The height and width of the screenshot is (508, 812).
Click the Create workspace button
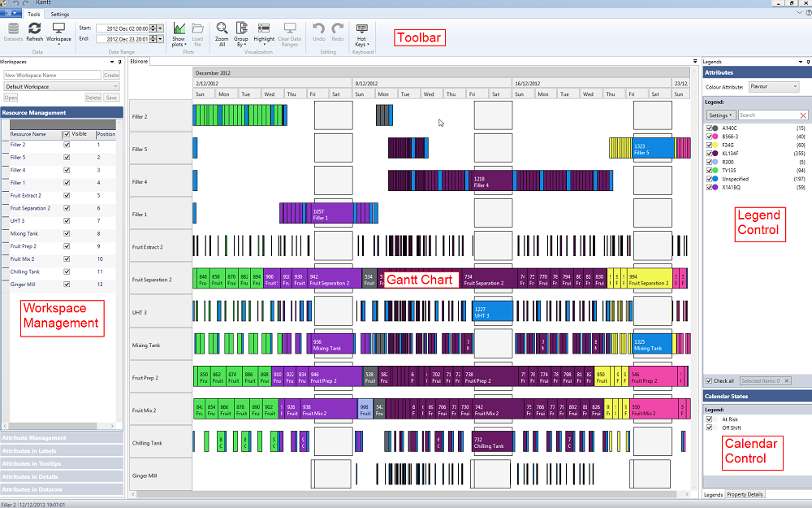pos(111,75)
